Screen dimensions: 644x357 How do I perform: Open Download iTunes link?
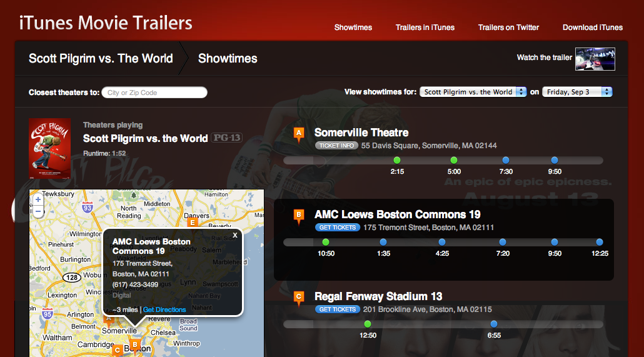(592, 28)
